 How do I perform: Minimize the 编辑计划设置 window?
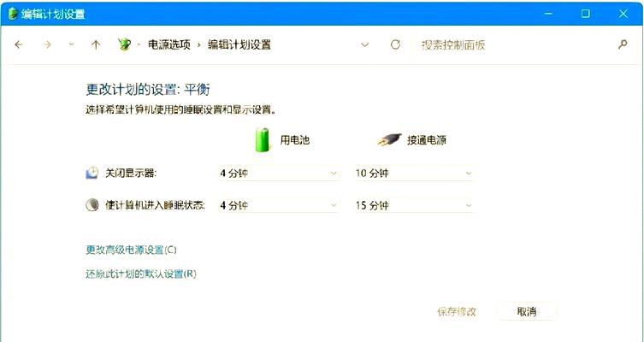pyautogui.click(x=548, y=14)
